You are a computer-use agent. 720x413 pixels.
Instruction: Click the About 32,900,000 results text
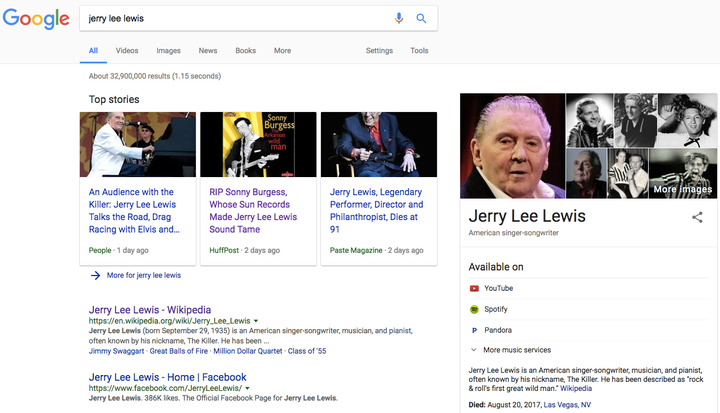pos(155,76)
